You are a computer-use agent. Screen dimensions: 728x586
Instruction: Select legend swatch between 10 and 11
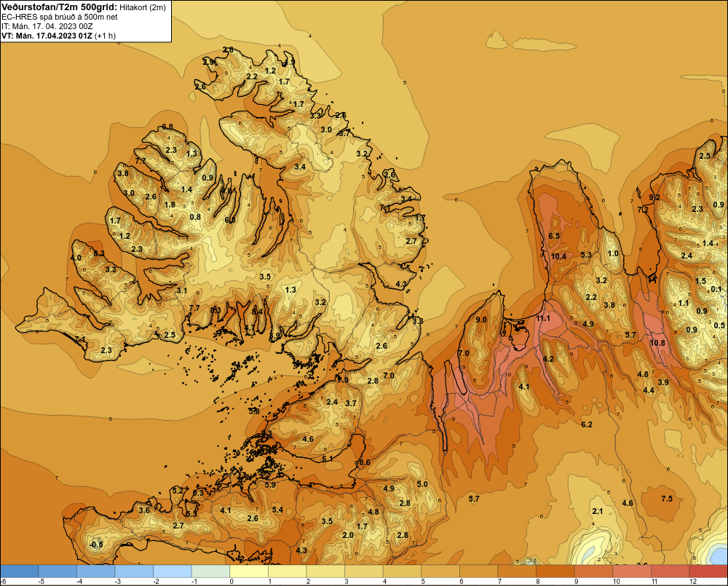(632, 571)
